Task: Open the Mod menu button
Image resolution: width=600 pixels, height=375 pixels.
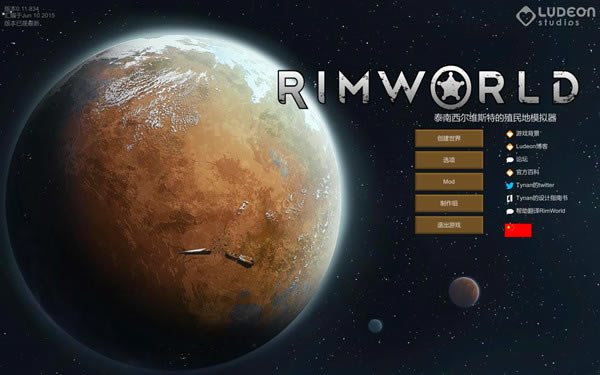Action: [x=449, y=182]
